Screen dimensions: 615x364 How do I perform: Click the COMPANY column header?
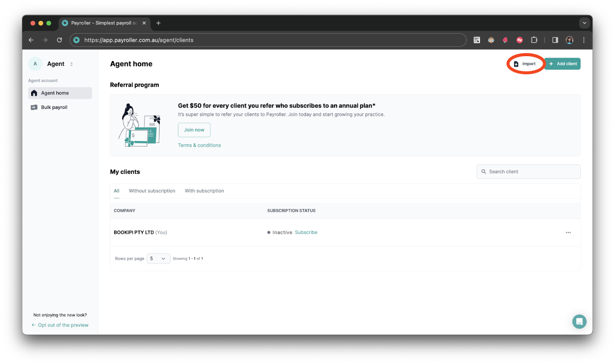125,211
